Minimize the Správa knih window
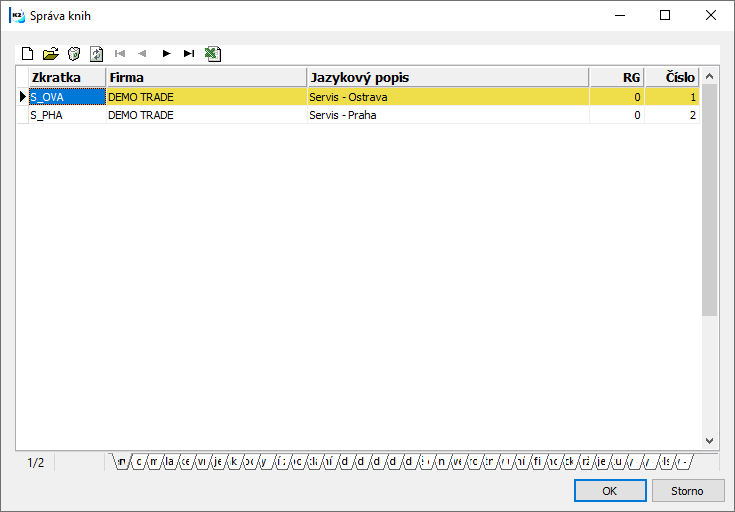 point(620,15)
